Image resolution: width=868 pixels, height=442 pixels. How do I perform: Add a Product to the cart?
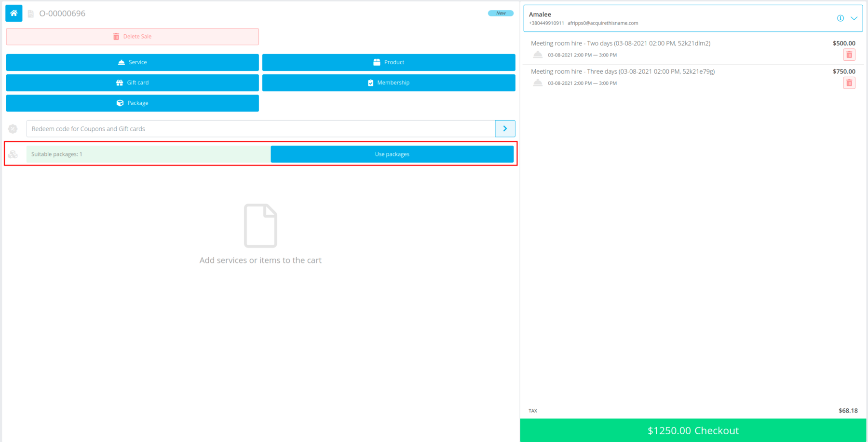(x=388, y=62)
